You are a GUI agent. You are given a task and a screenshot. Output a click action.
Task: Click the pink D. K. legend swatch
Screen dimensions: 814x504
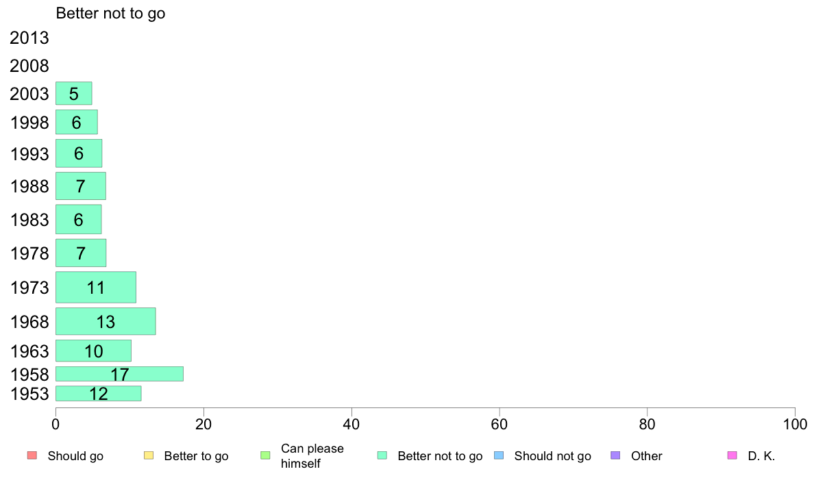pos(732,456)
